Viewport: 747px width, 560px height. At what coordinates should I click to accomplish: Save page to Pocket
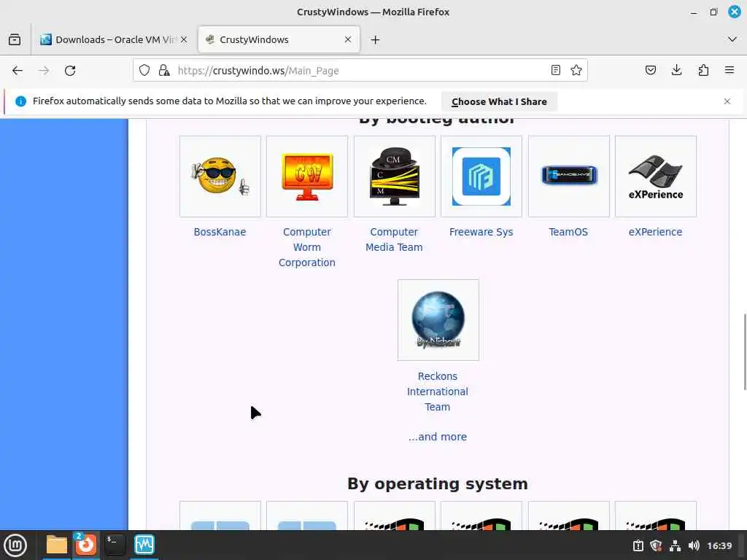(x=650, y=71)
